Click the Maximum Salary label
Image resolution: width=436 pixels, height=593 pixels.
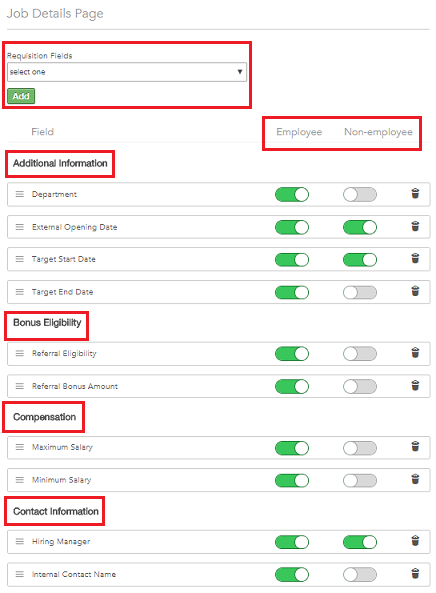(62, 447)
